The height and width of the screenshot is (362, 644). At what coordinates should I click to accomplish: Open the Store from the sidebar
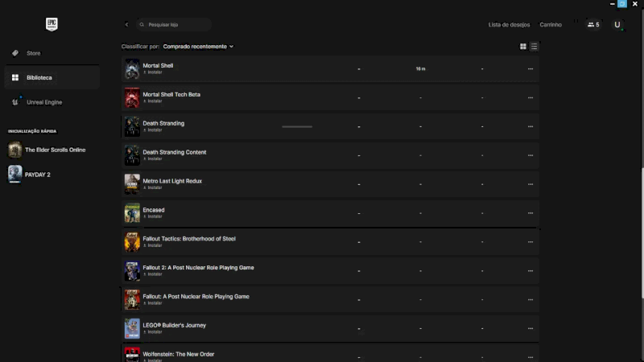(x=33, y=53)
